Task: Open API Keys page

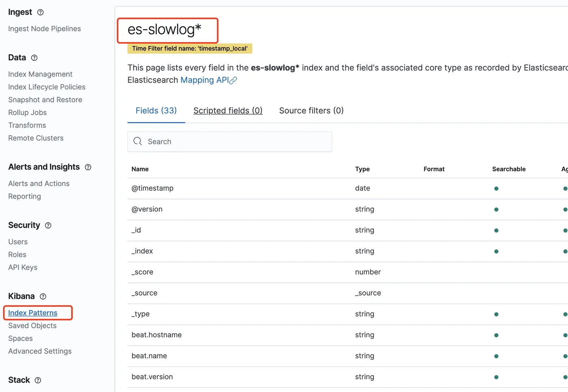Action: point(23,267)
